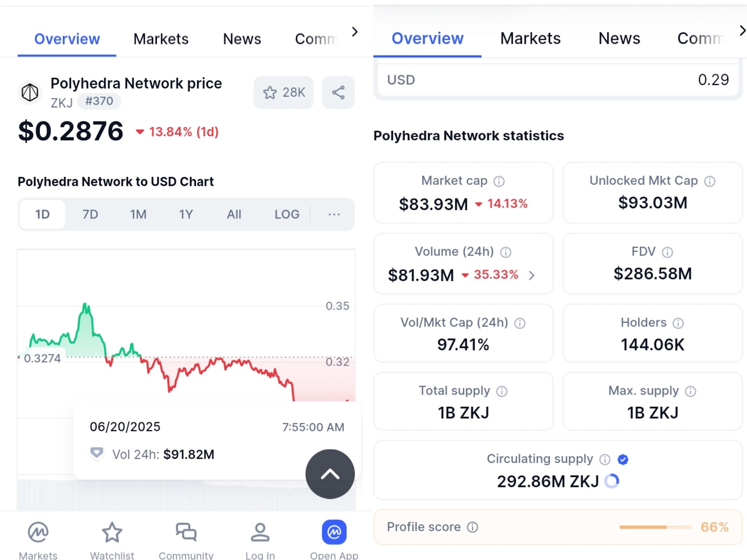Switch chart to 7D range

pyautogui.click(x=90, y=214)
